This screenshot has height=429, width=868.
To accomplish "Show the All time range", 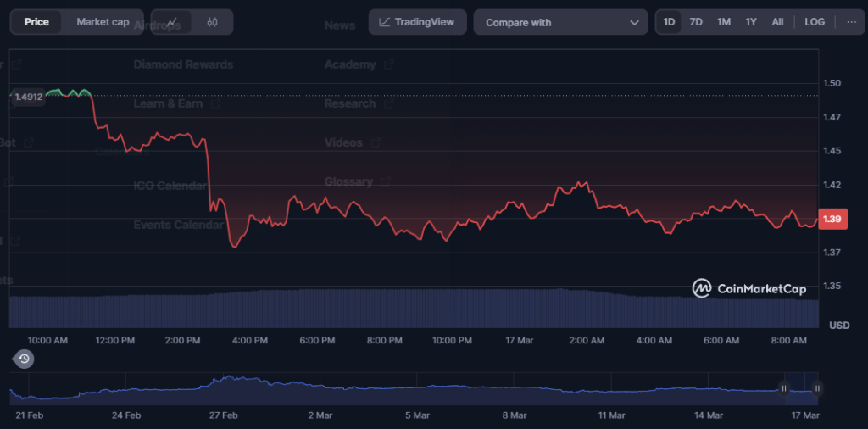I will pos(777,22).
